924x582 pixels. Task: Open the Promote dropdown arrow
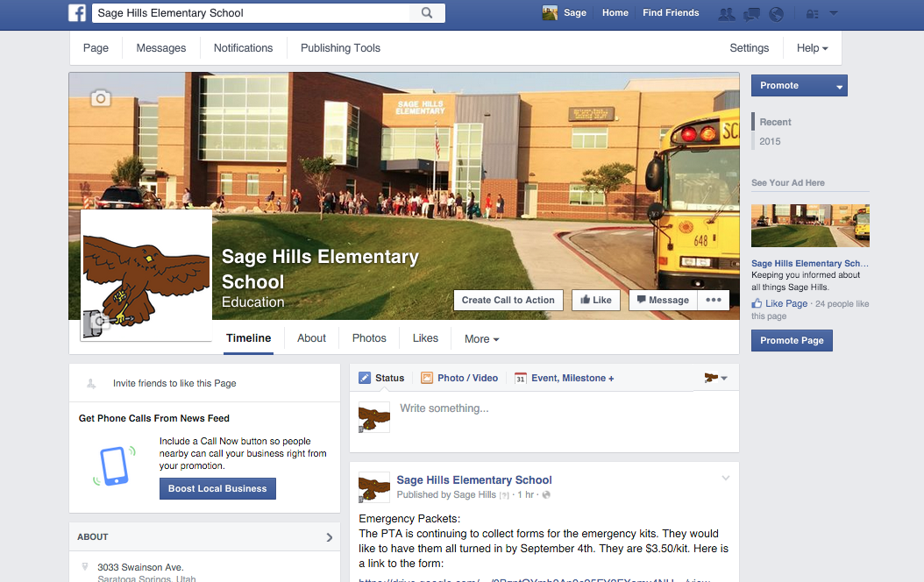(x=839, y=87)
